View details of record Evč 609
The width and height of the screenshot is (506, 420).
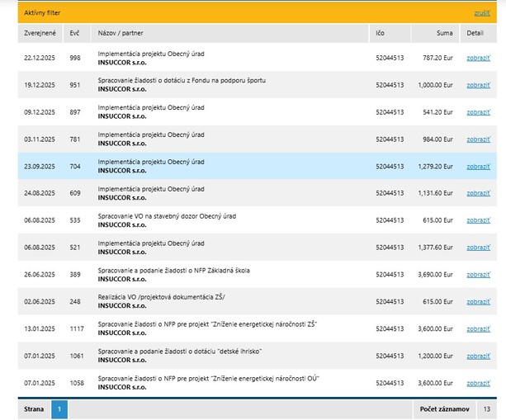tap(478, 193)
